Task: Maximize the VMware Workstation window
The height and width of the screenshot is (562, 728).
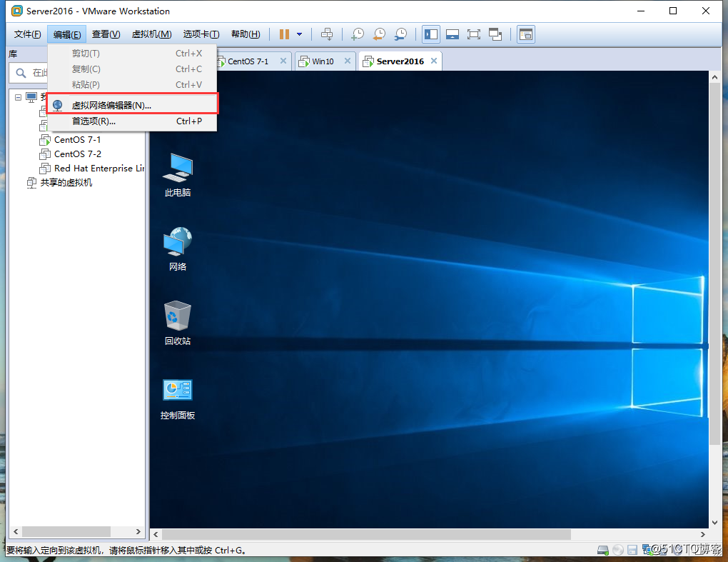Action: 673,11
